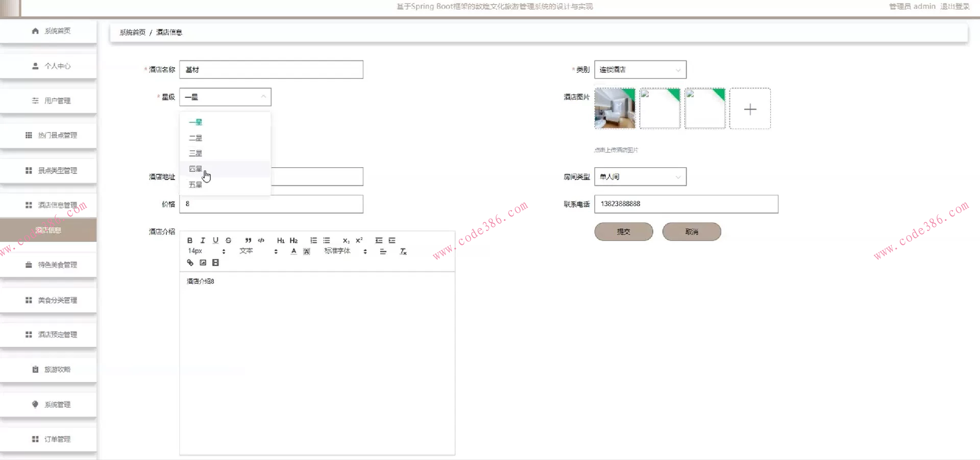Insert an ordered list
980x460 pixels.
[313, 240]
